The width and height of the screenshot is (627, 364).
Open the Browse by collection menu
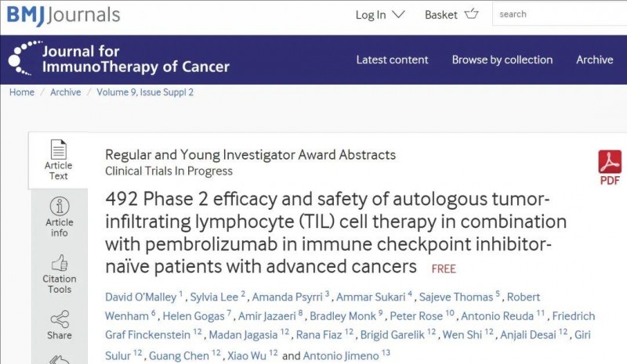click(x=502, y=59)
